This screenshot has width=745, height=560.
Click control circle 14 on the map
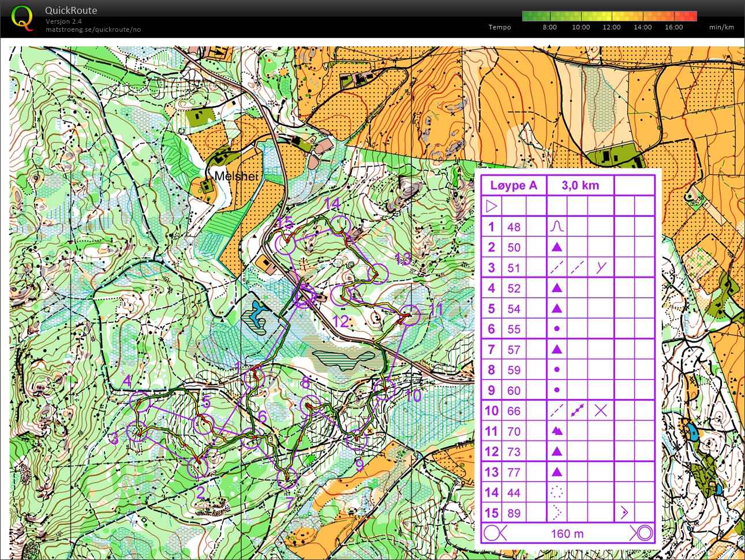tap(342, 225)
